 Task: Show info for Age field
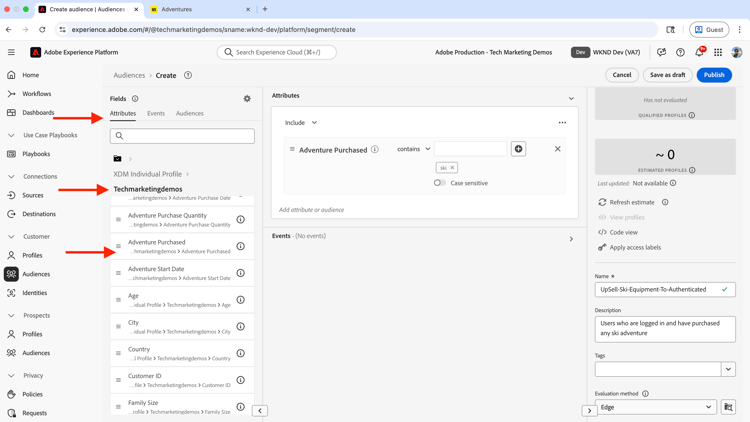pyautogui.click(x=241, y=300)
